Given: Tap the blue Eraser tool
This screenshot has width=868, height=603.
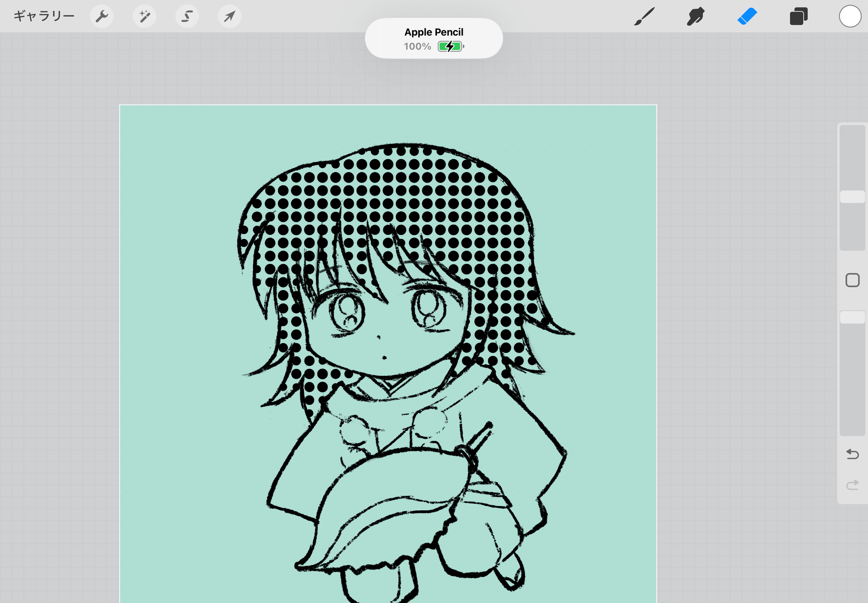Looking at the screenshot, I should (x=747, y=16).
